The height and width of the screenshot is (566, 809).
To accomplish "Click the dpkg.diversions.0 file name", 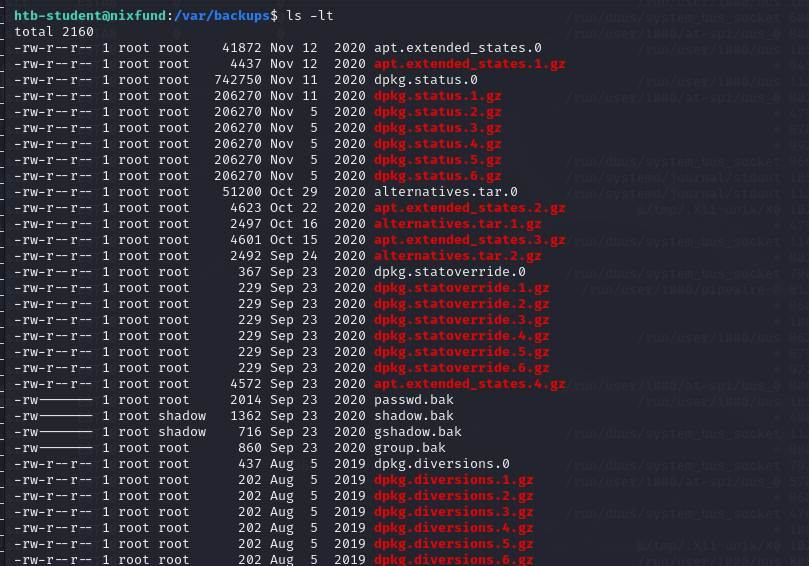I will [x=442, y=463].
